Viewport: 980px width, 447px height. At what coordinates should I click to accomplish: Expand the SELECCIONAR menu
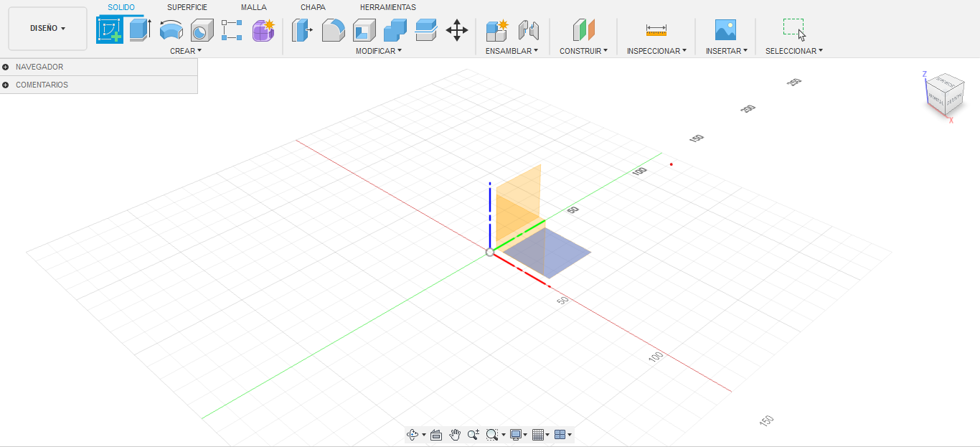[x=794, y=51]
